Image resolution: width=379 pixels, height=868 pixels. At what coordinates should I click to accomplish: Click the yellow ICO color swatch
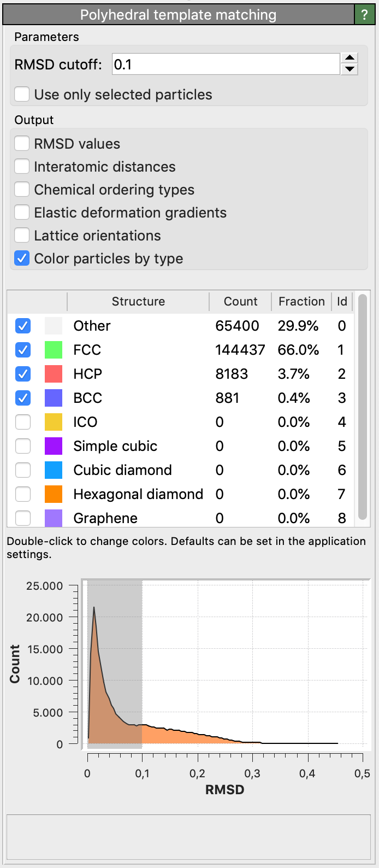[x=53, y=422]
